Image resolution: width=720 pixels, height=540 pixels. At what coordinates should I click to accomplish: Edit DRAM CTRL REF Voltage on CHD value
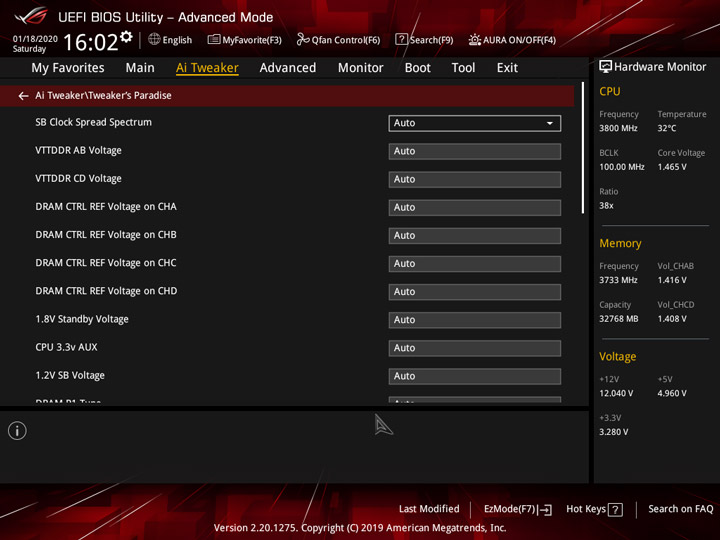tap(474, 292)
